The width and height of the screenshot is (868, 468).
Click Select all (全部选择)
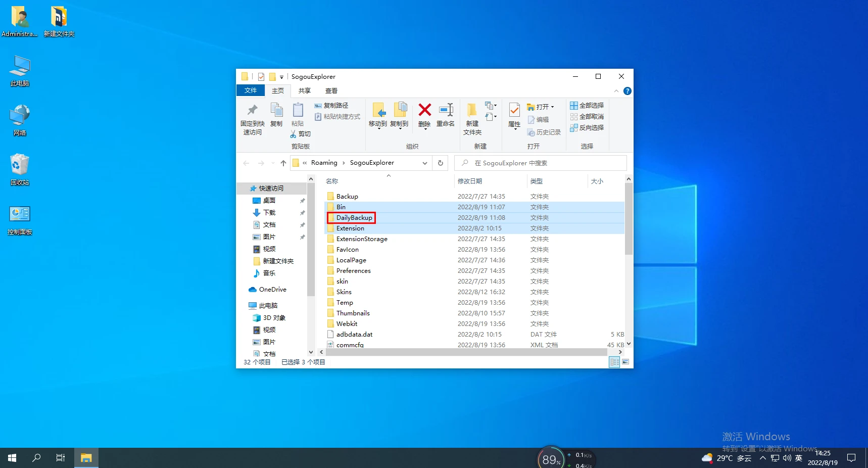click(587, 106)
